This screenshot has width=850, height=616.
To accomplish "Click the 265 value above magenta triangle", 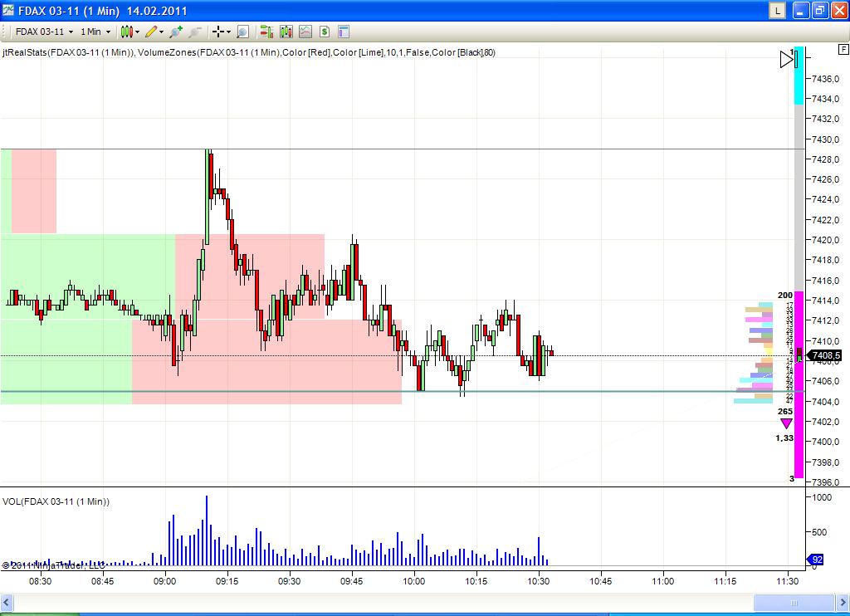I will (x=785, y=412).
